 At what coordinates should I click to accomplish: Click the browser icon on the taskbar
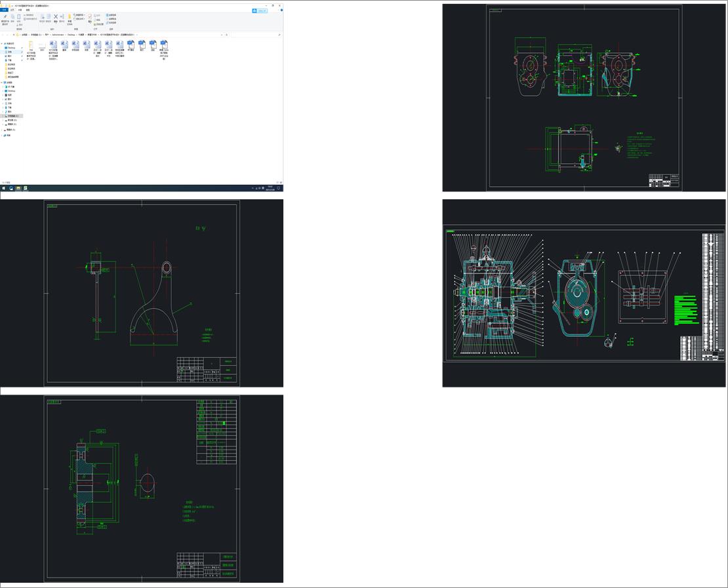click(10, 188)
